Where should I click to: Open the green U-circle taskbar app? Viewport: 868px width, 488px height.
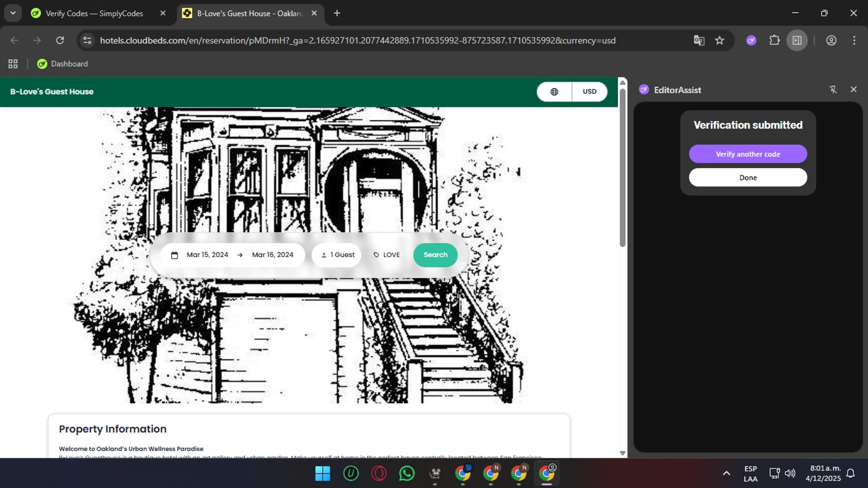click(351, 474)
